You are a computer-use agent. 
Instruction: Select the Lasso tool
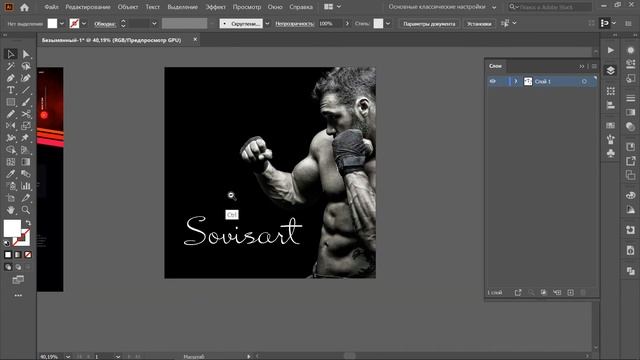coord(26,66)
